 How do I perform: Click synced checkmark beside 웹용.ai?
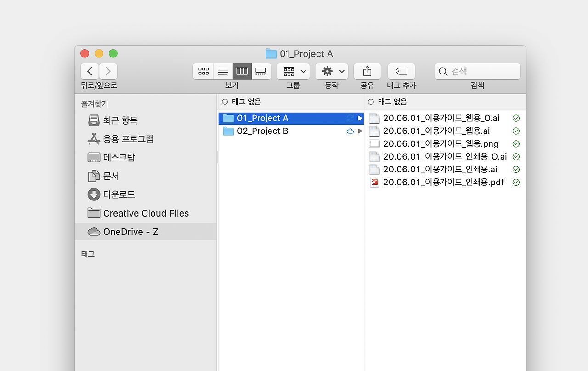coord(516,131)
